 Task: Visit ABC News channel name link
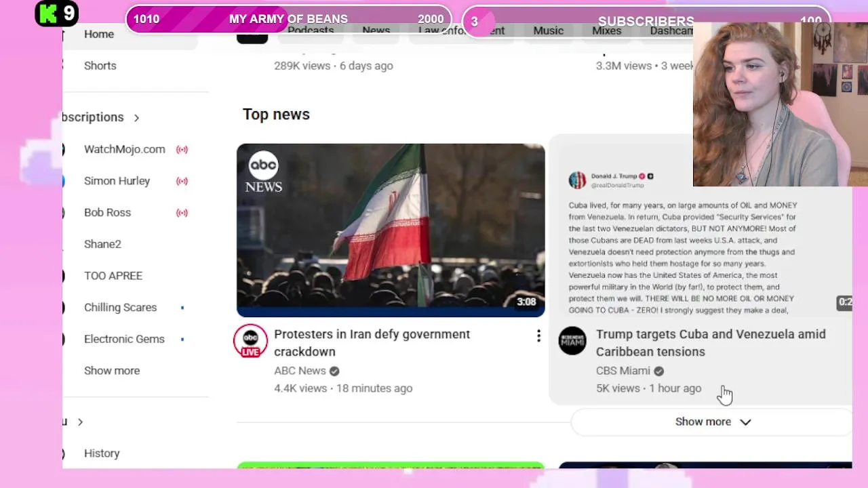tap(300, 371)
